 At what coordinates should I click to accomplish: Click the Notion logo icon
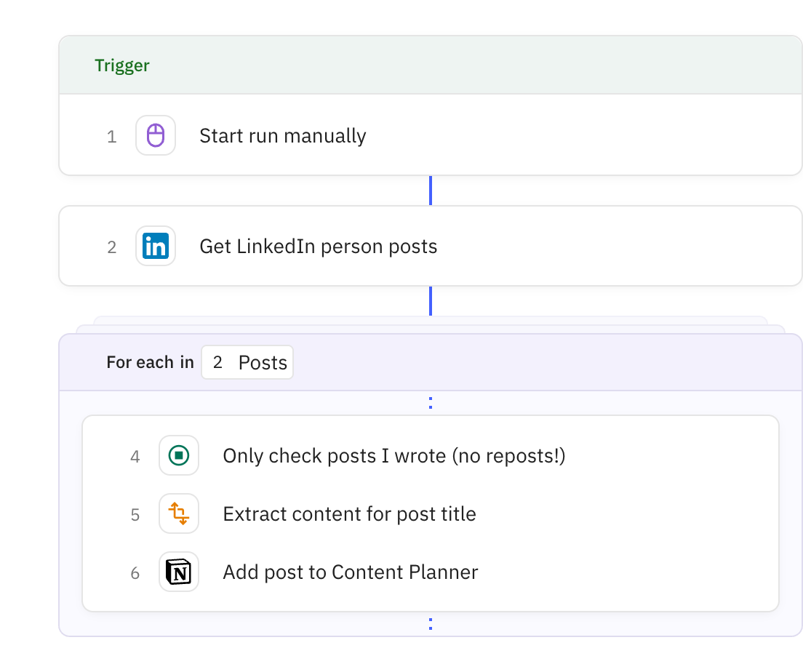[179, 572]
